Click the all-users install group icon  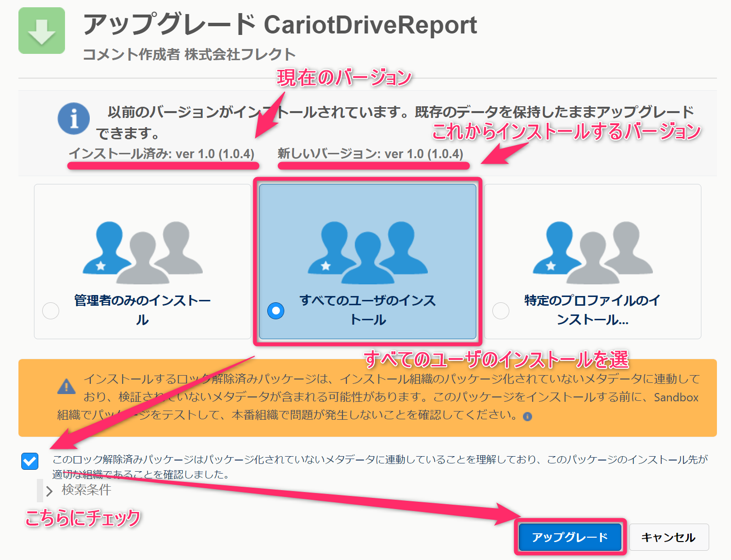(368, 252)
